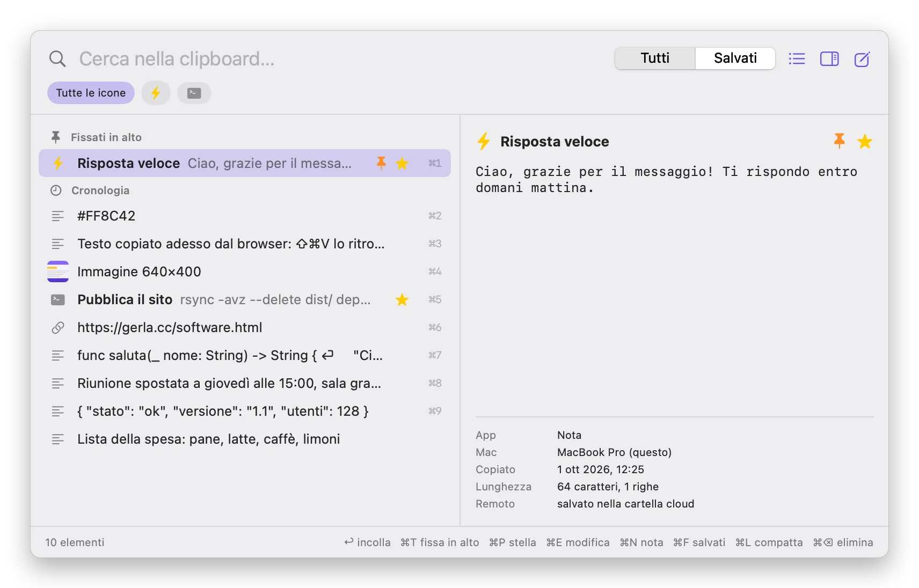Select the Tutte le icone filter
The height and width of the screenshot is (588, 919).
[x=91, y=93]
